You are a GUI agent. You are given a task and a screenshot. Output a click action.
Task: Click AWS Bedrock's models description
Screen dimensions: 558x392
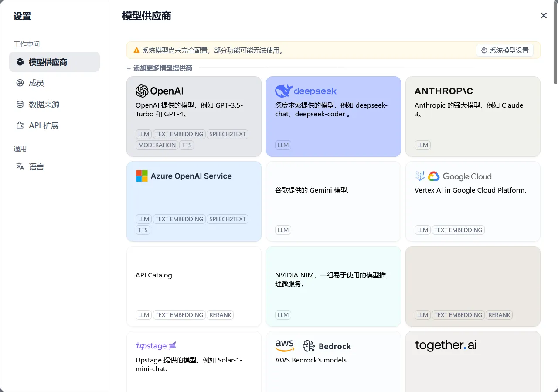[312, 360]
